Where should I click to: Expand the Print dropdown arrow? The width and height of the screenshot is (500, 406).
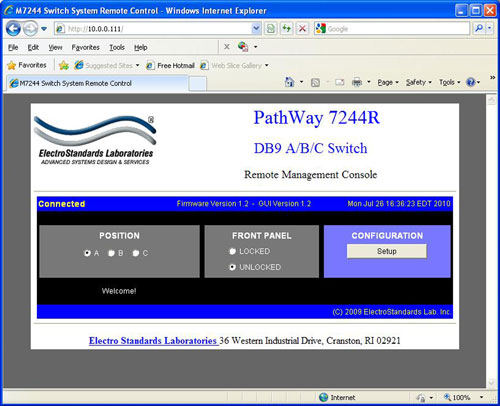click(369, 82)
